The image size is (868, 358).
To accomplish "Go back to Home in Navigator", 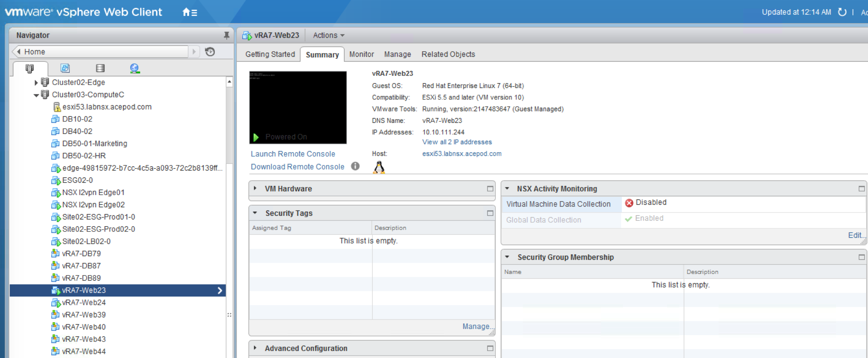I will (x=100, y=51).
